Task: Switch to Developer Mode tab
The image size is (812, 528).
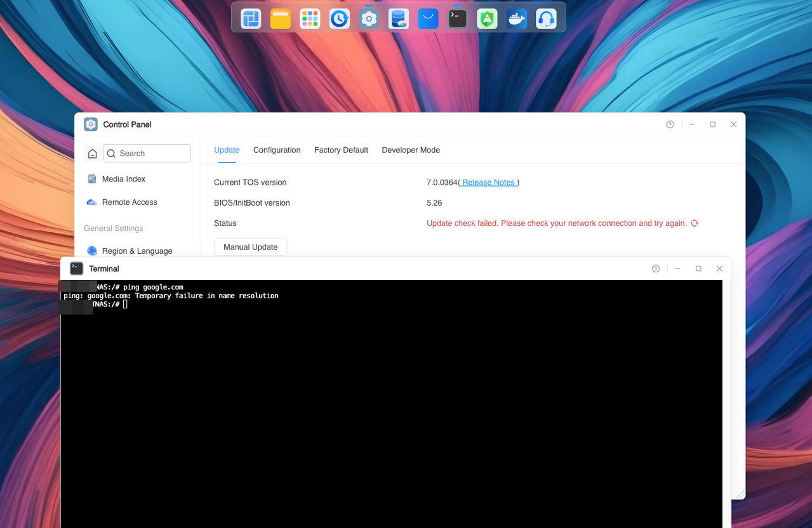Action: point(411,150)
